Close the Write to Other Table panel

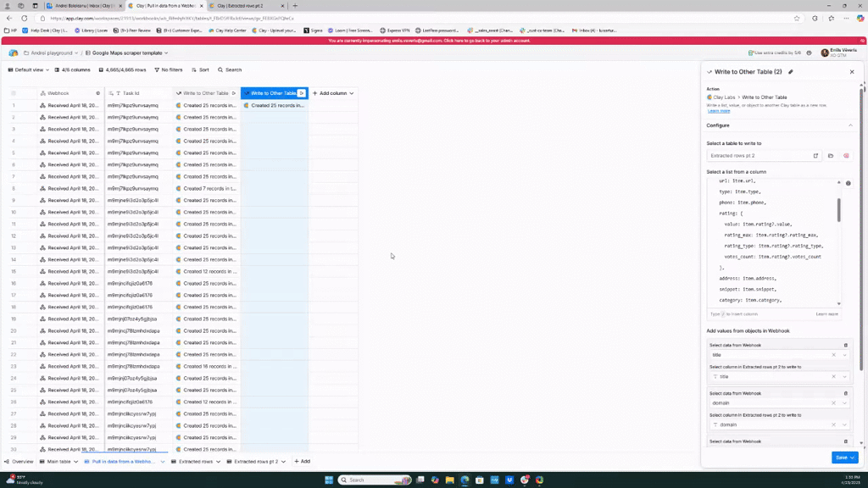pyautogui.click(x=852, y=72)
